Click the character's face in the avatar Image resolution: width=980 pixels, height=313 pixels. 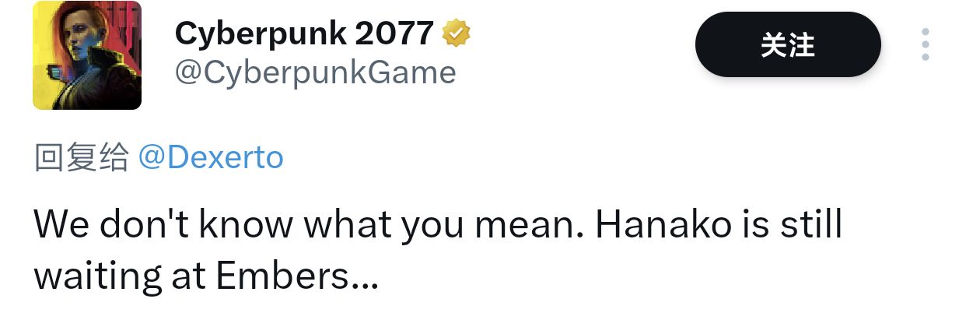click(x=80, y=37)
